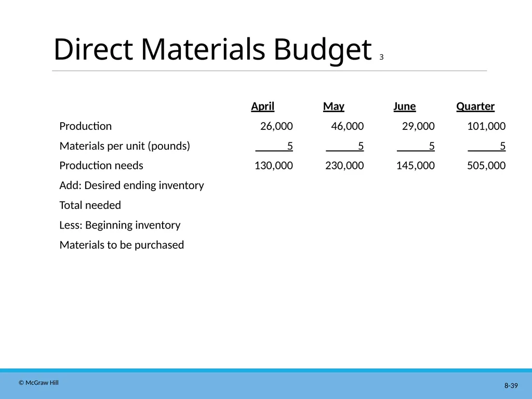Select Quarter production value 101,000
532x399 pixels.
click(486, 126)
